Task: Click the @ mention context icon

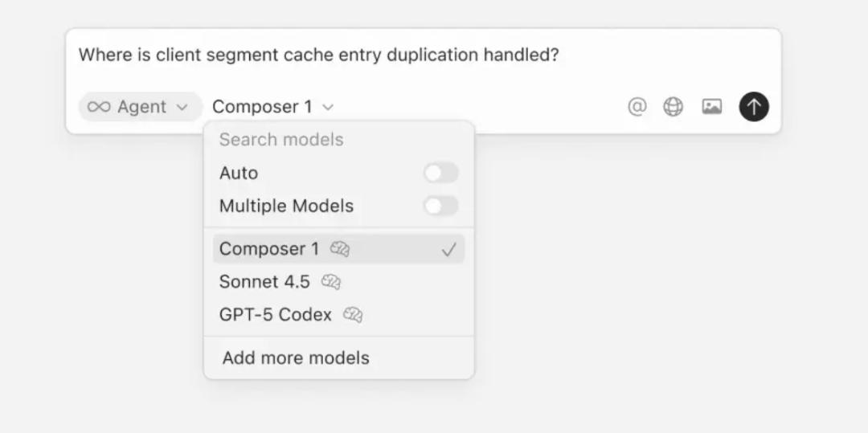Action: [637, 107]
